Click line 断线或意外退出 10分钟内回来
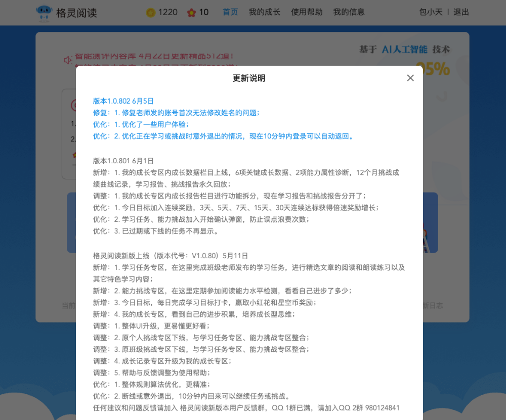 (x=192, y=396)
